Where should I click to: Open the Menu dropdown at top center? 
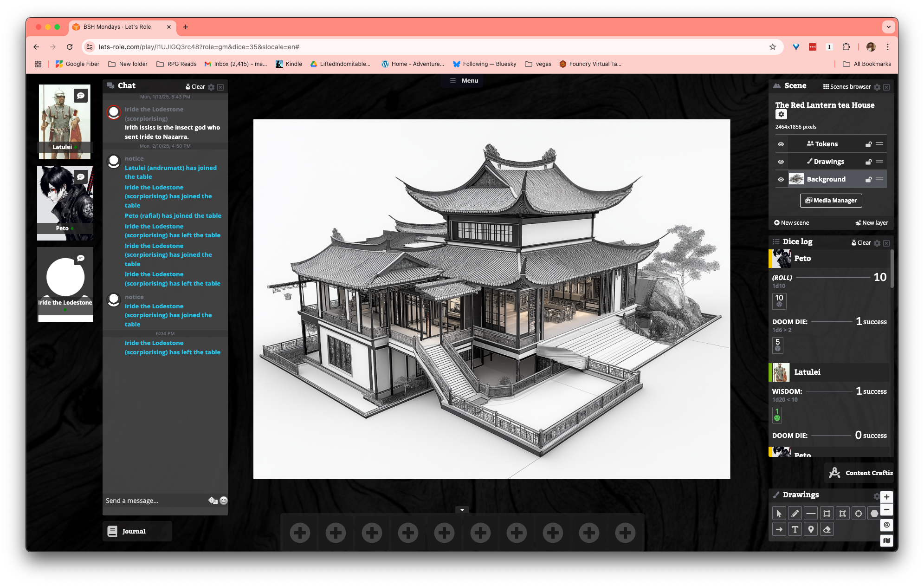(x=464, y=81)
